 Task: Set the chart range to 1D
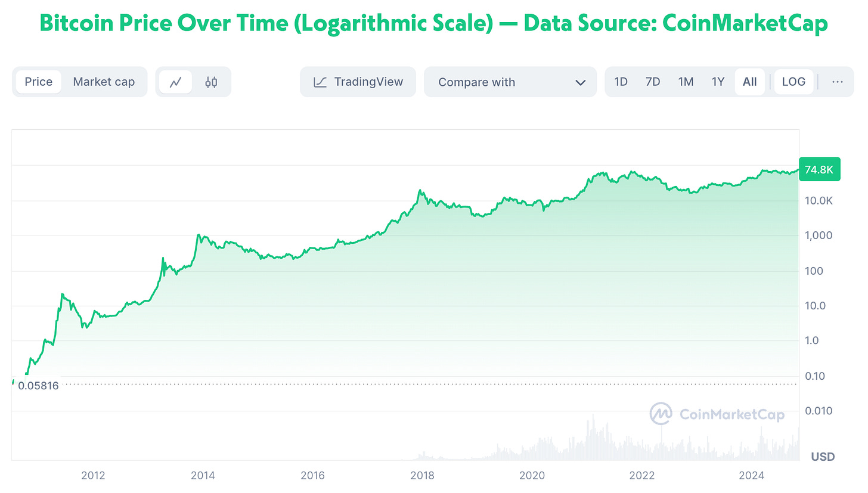[x=621, y=82]
